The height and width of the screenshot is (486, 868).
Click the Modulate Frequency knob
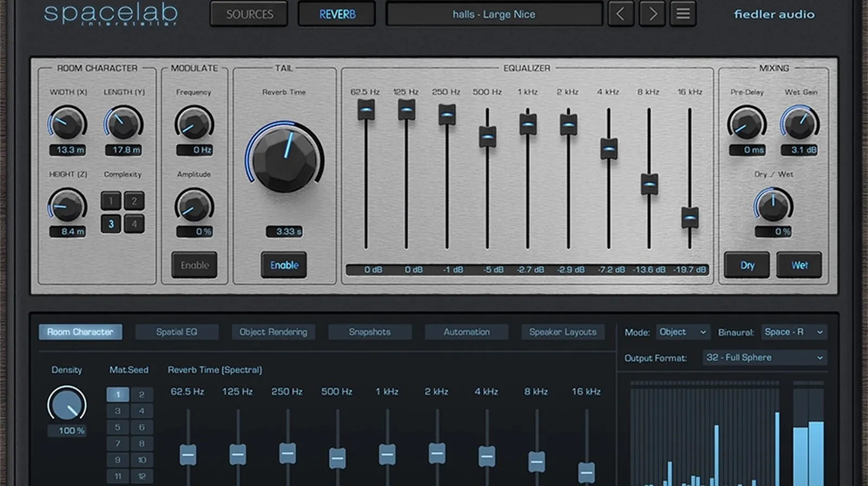(x=194, y=123)
